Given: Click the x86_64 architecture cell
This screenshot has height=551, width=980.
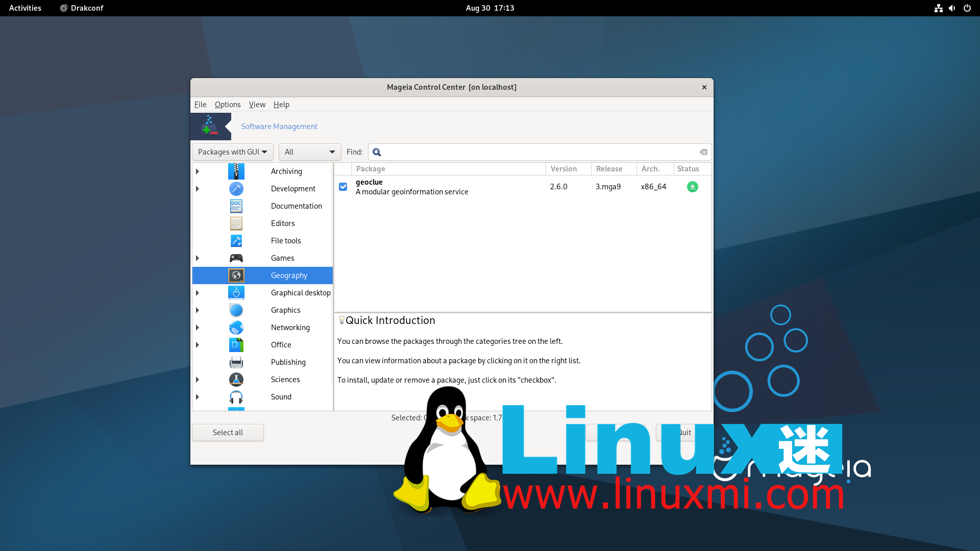Looking at the screenshot, I should (653, 187).
